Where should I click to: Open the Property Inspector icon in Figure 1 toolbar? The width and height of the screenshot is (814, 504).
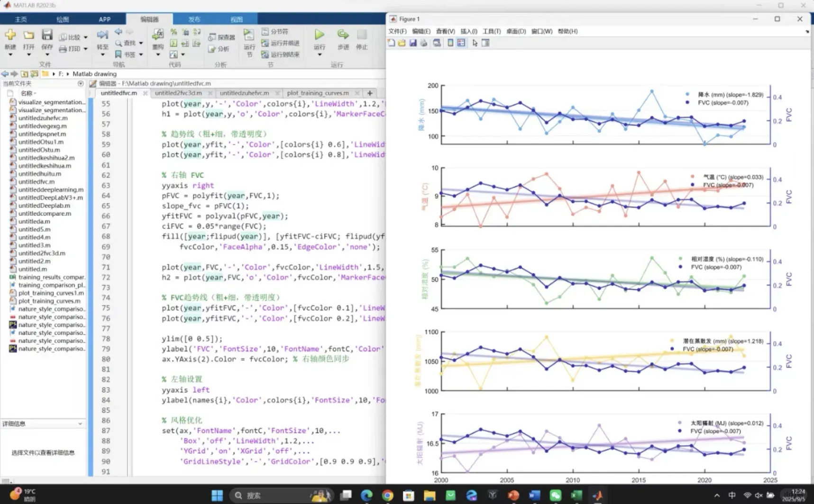click(x=485, y=43)
